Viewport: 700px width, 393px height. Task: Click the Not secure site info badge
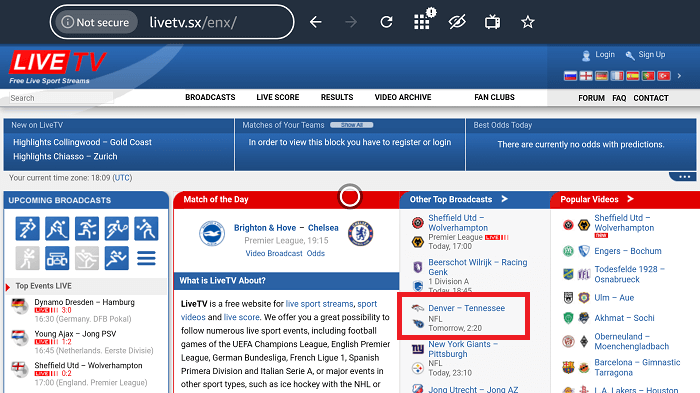tap(96, 22)
